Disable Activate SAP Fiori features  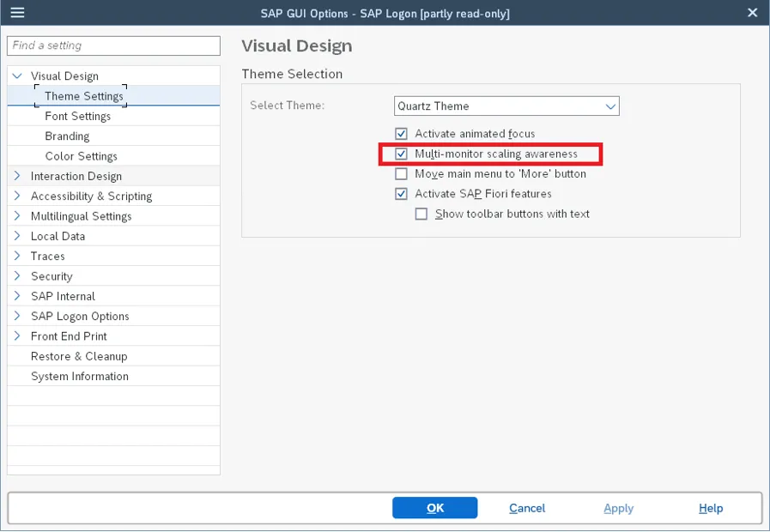coord(401,194)
